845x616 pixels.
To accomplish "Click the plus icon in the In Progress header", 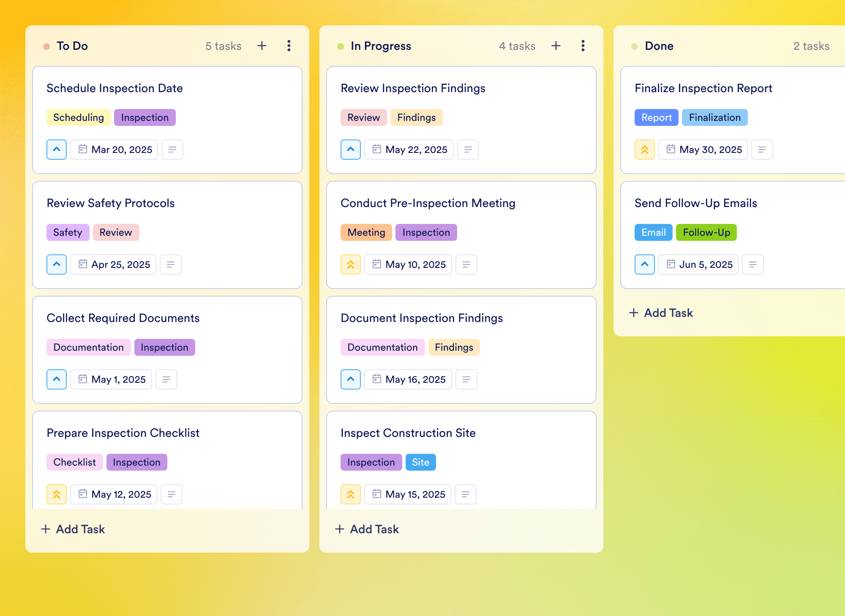I will 556,46.
